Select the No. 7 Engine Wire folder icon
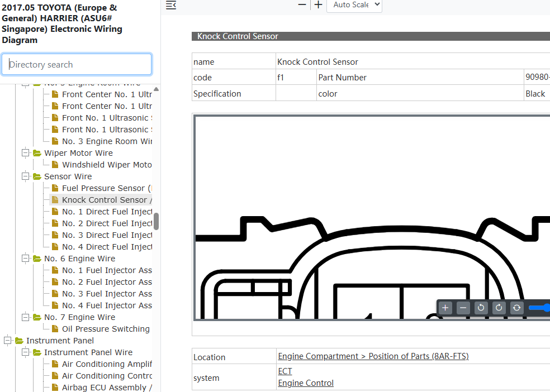 coord(37,317)
